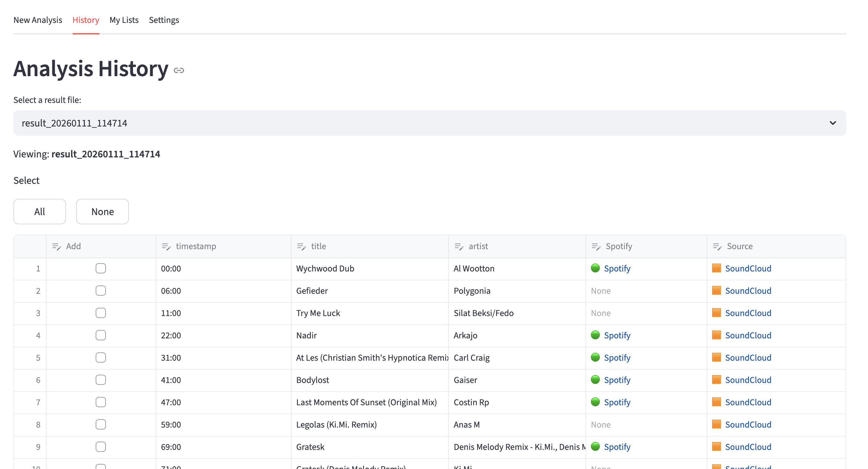Go to the New Analysis tab
The image size is (868, 469).
38,20
